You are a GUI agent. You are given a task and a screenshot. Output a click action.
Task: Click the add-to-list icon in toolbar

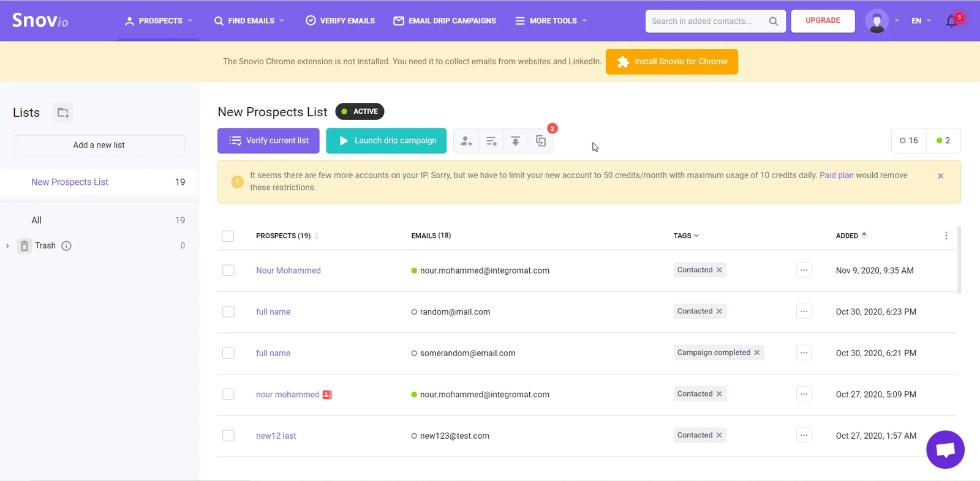click(x=491, y=141)
